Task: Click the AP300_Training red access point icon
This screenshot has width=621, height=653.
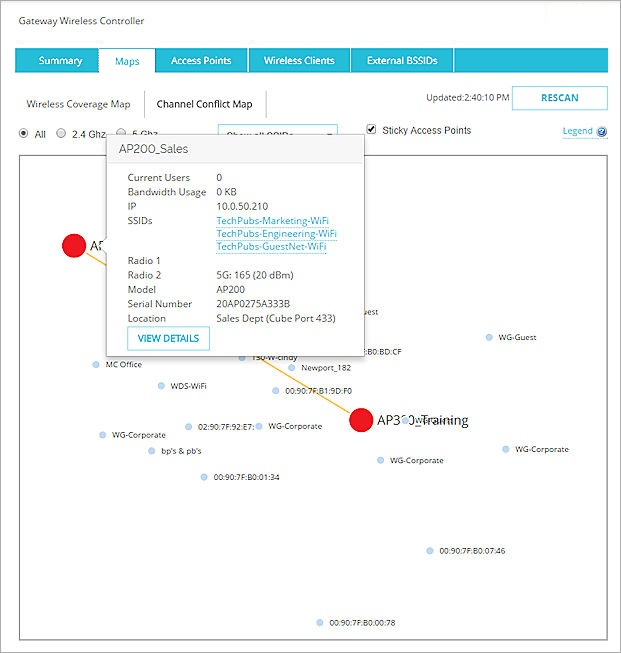Action: [361, 420]
